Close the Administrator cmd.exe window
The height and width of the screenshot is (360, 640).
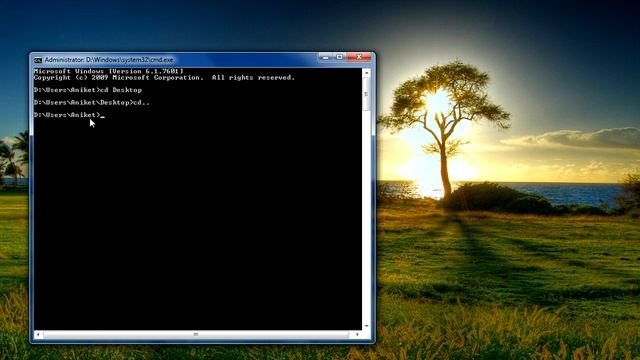[x=359, y=57]
